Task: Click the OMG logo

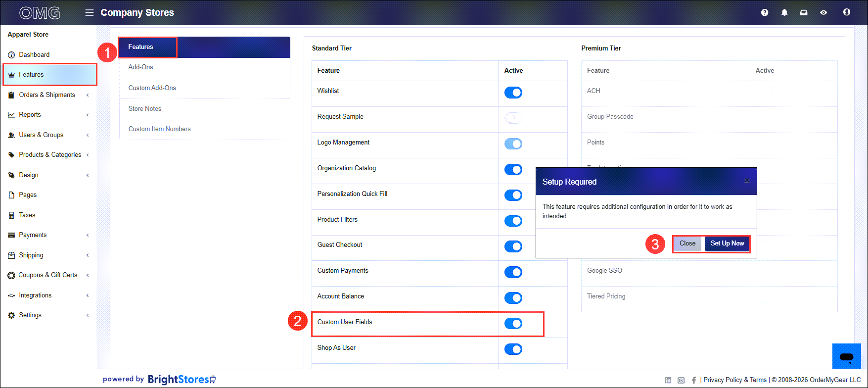Action: (40, 13)
